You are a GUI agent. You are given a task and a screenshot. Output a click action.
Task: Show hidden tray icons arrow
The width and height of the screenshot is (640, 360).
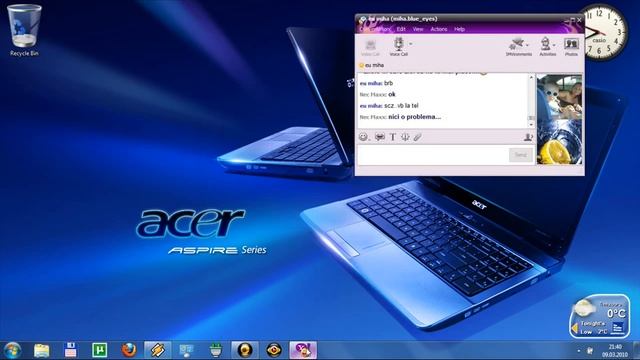579,351
